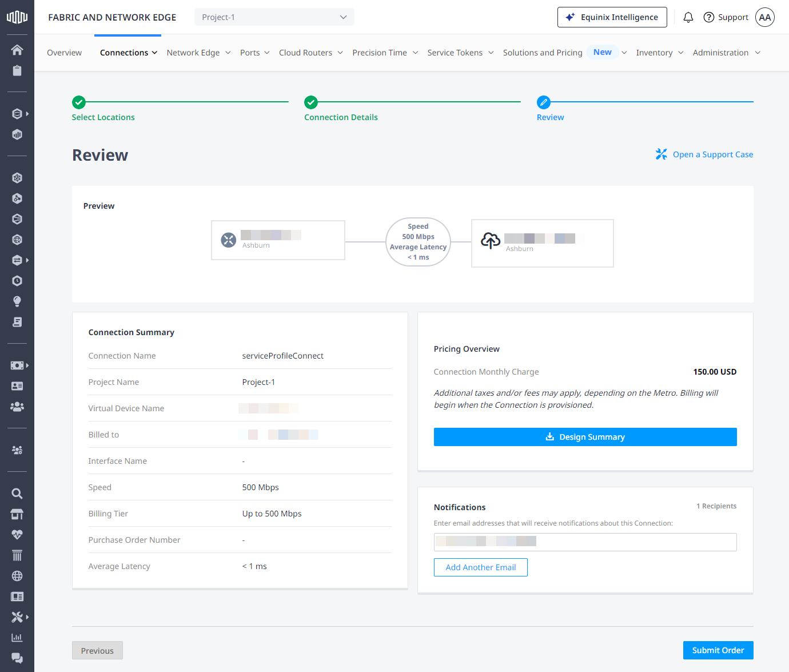Click Add Another Email
789x672 pixels.
(x=481, y=567)
